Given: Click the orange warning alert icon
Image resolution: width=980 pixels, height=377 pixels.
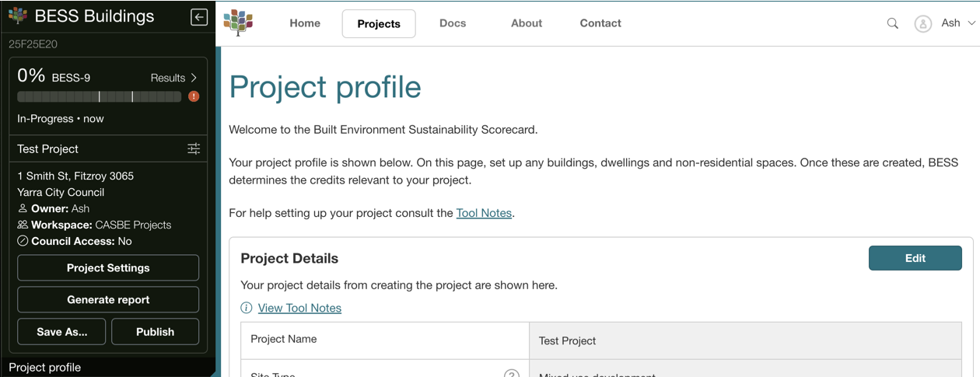Looking at the screenshot, I should 194,96.
